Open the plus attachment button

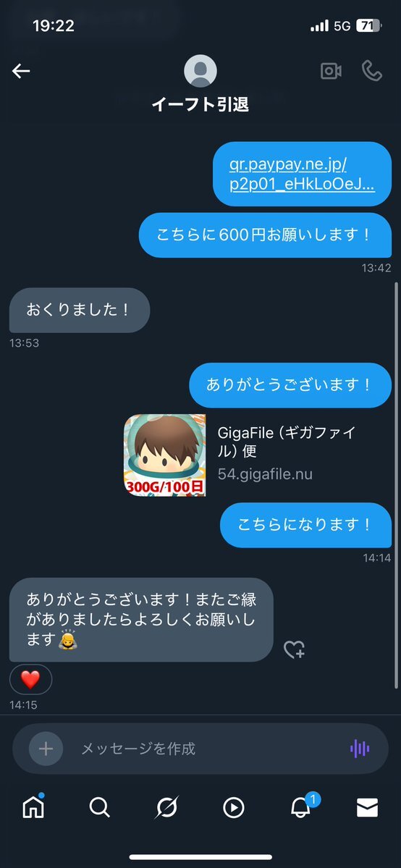click(x=46, y=749)
